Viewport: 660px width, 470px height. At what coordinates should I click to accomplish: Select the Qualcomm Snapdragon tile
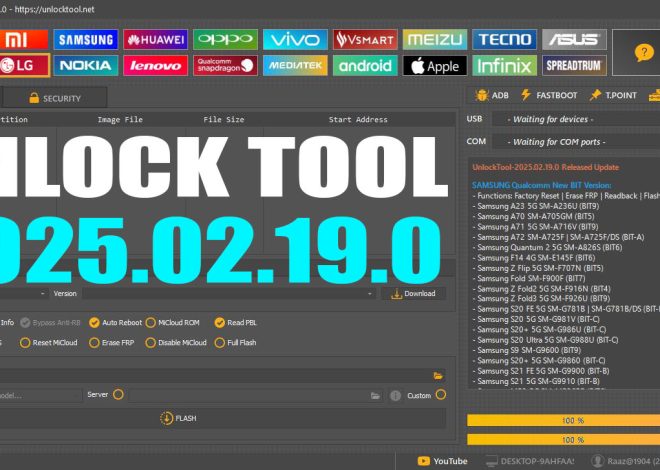[226, 65]
